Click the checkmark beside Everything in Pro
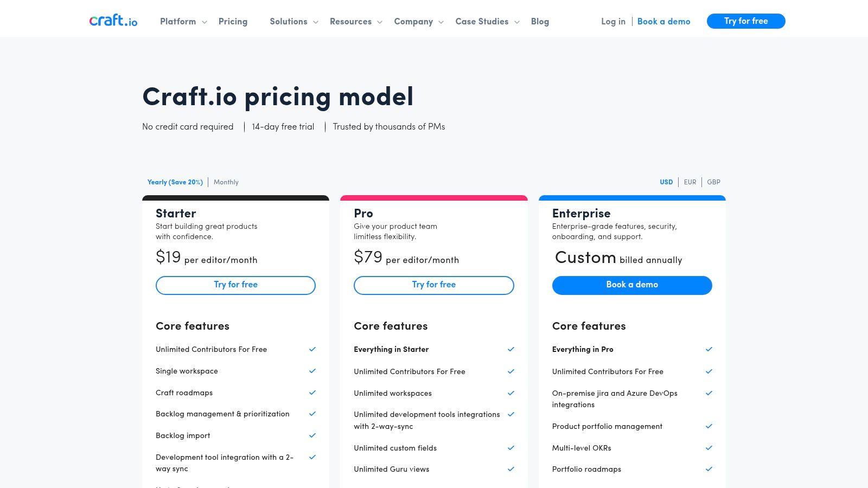Viewport: 868px width, 488px height. [709, 349]
